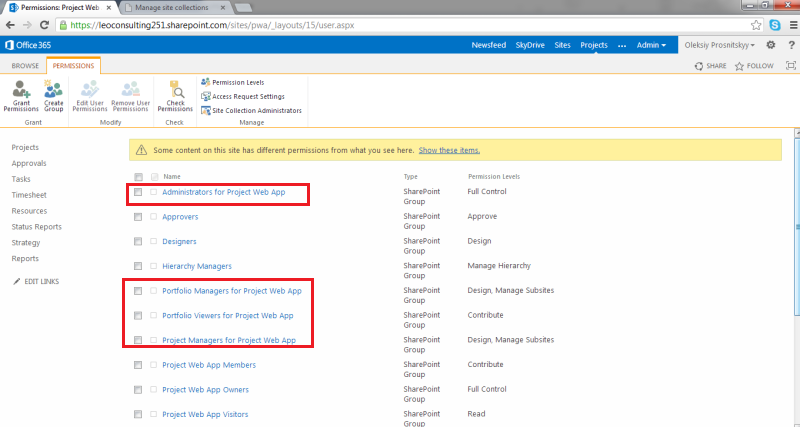Reload the page in browser
The width and height of the screenshot is (800, 427).
44,25
